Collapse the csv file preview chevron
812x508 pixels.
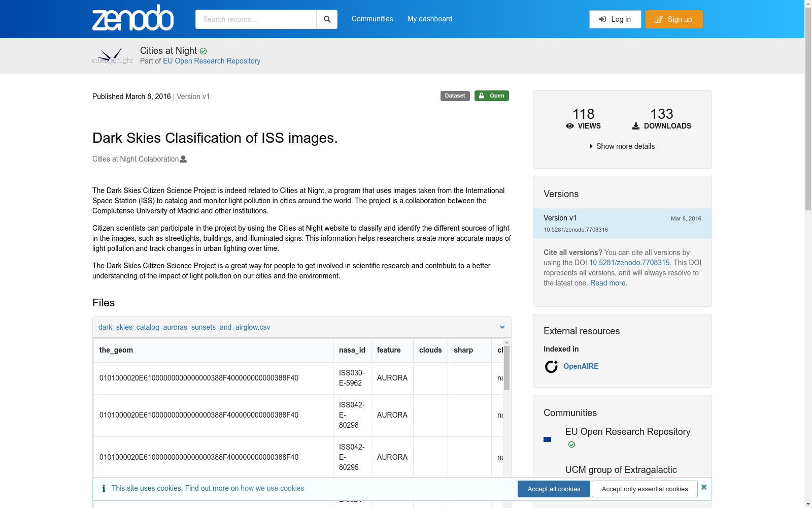502,327
